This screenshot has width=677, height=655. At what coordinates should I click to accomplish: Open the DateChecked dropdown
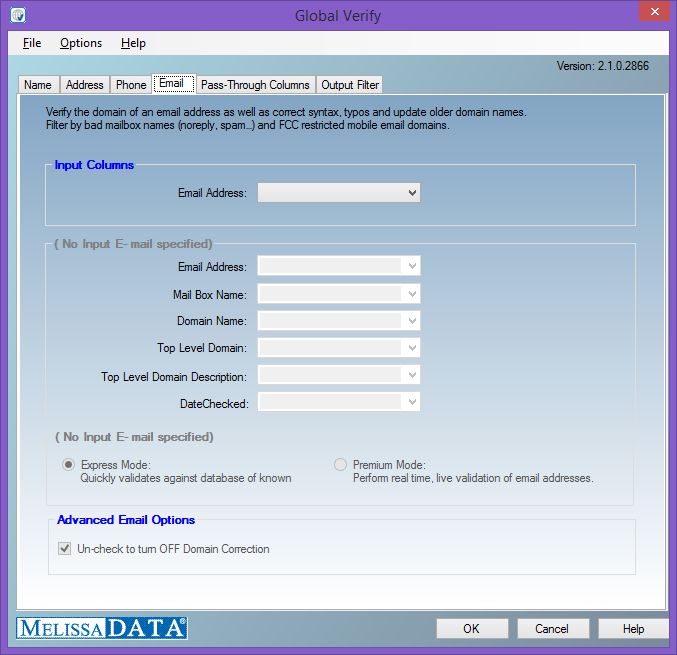click(x=339, y=402)
